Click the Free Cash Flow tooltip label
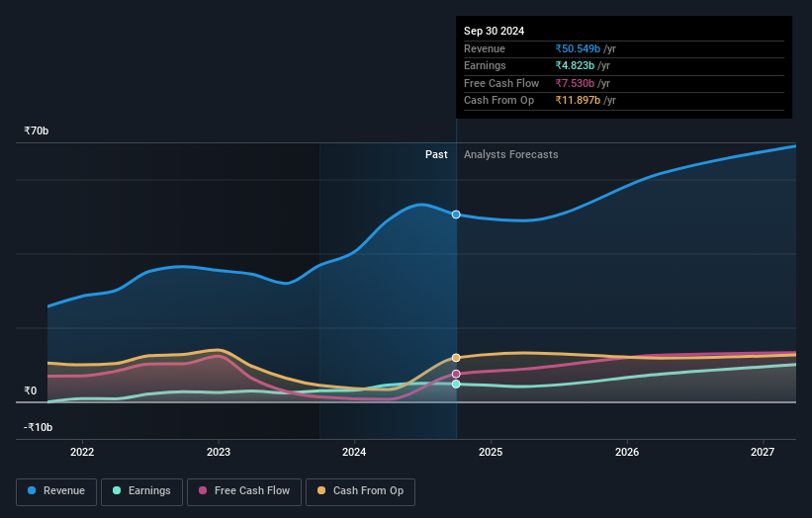812x518 pixels. 501,83
